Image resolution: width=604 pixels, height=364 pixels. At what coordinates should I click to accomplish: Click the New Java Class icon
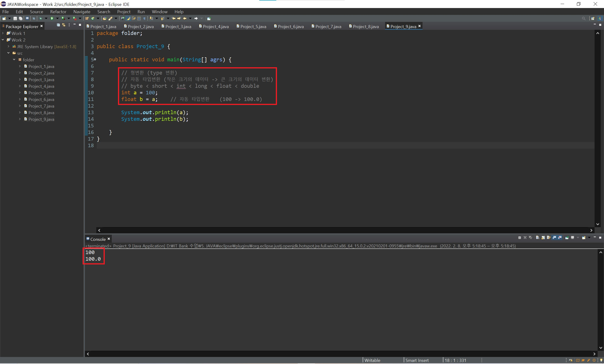(93, 18)
